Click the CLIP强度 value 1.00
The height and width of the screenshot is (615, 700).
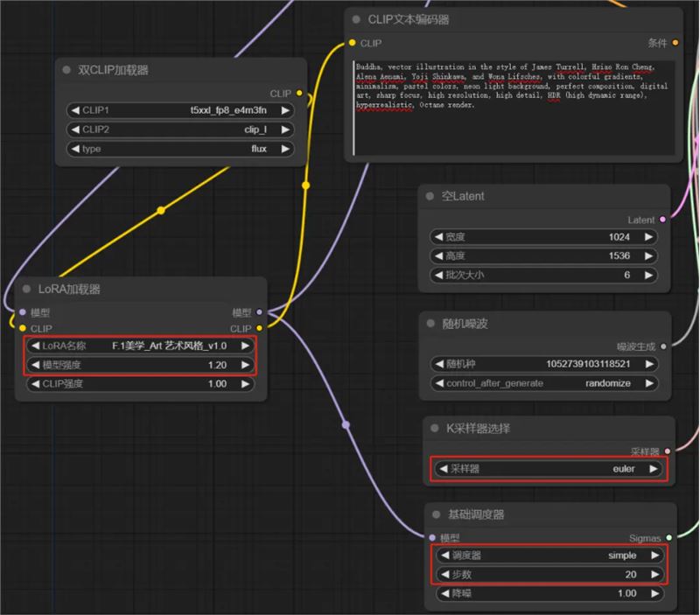217,384
